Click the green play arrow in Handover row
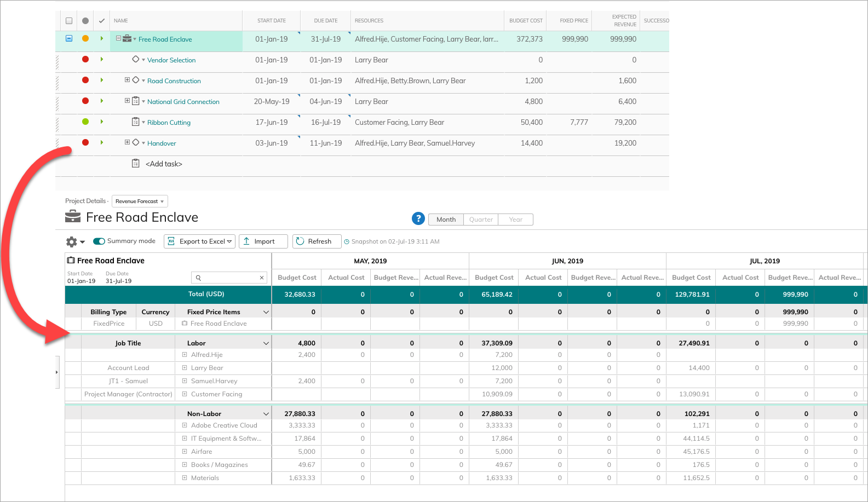Screen dimensions: 868x502 click(102, 142)
